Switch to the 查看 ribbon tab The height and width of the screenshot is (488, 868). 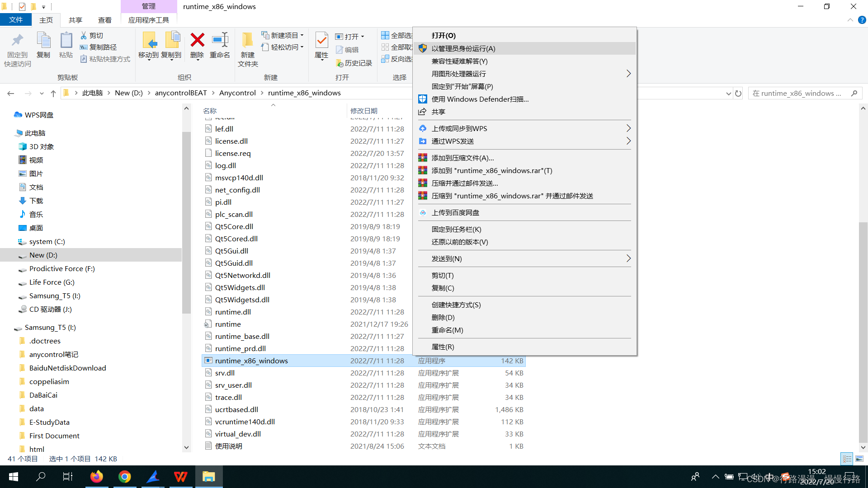pos(104,20)
